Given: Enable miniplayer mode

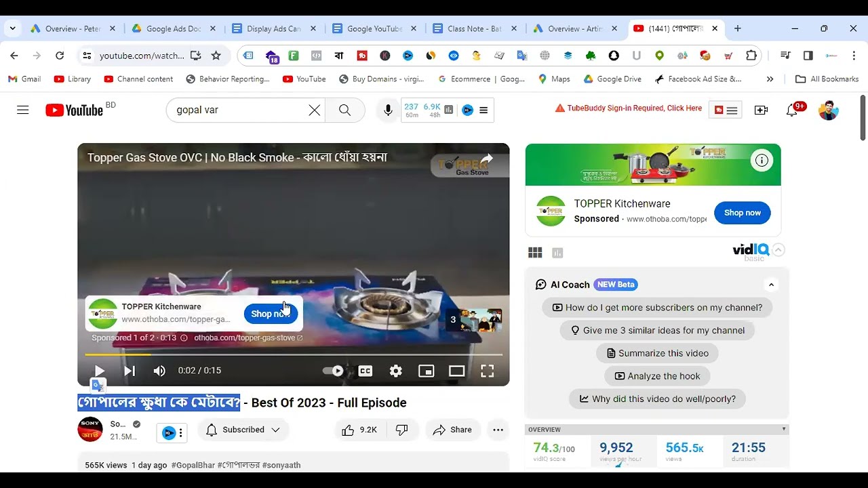Looking at the screenshot, I should coord(427,371).
